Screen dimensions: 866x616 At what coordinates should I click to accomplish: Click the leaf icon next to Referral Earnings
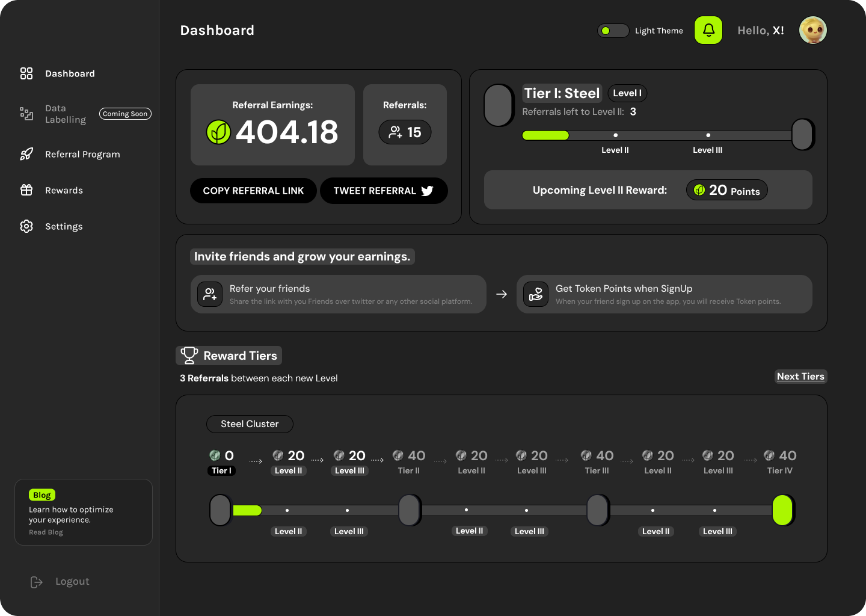[218, 132]
